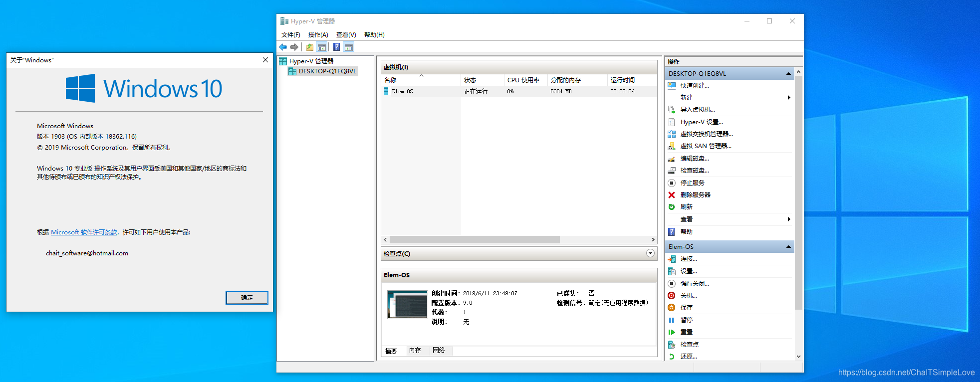This screenshot has height=382, width=980.
Task: Click the 强行关闭 turn off icon
Action: coord(672,284)
